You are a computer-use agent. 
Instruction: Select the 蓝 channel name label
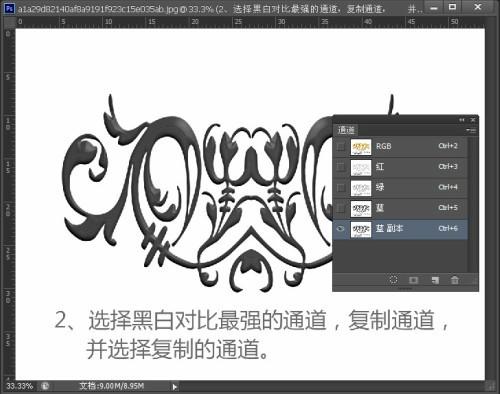tap(380, 208)
